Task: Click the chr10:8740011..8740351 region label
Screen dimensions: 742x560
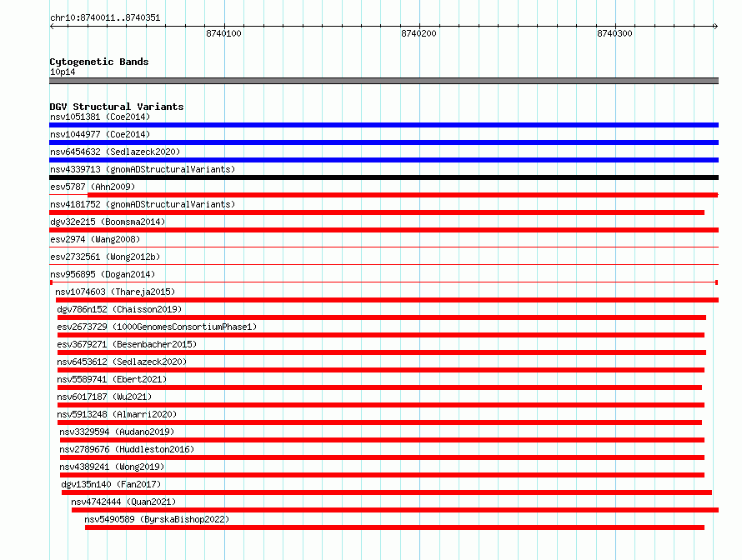Action: [x=105, y=18]
